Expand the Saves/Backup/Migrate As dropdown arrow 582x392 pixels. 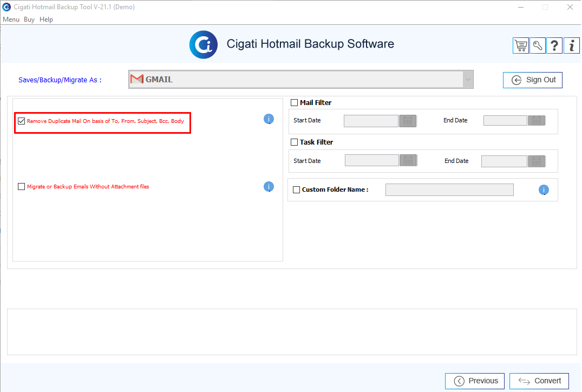click(x=468, y=80)
